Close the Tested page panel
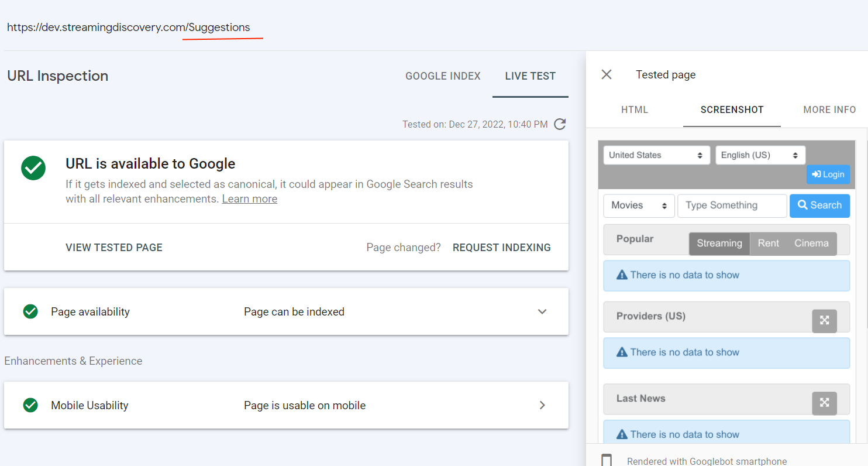 [x=607, y=74]
